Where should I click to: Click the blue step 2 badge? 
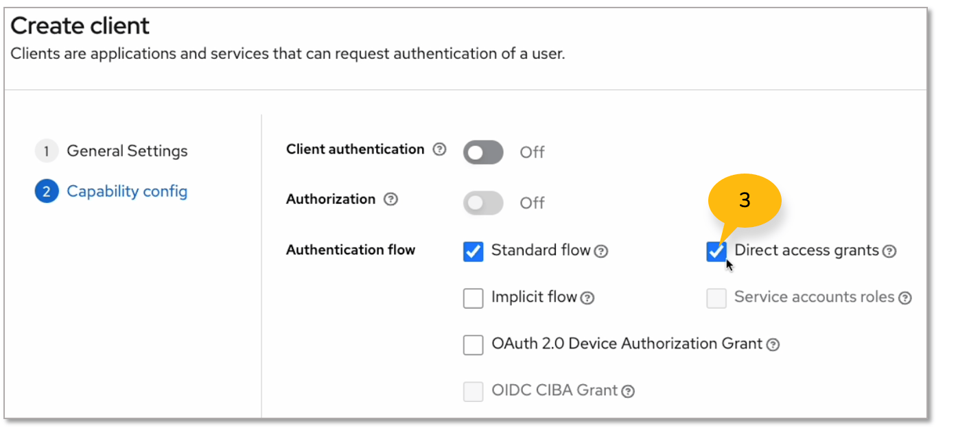pyautogui.click(x=46, y=191)
